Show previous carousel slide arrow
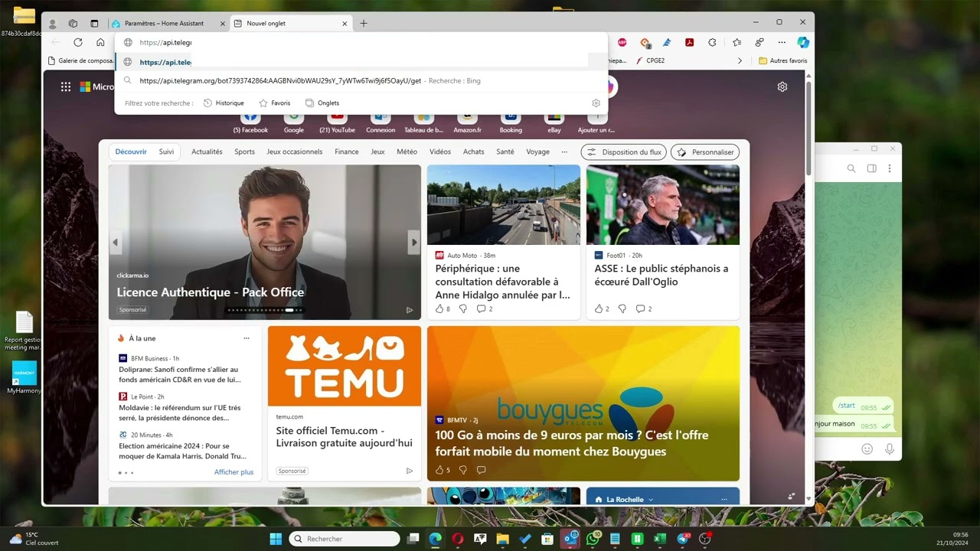Image resolution: width=980 pixels, height=551 pixels. (116, 243)
